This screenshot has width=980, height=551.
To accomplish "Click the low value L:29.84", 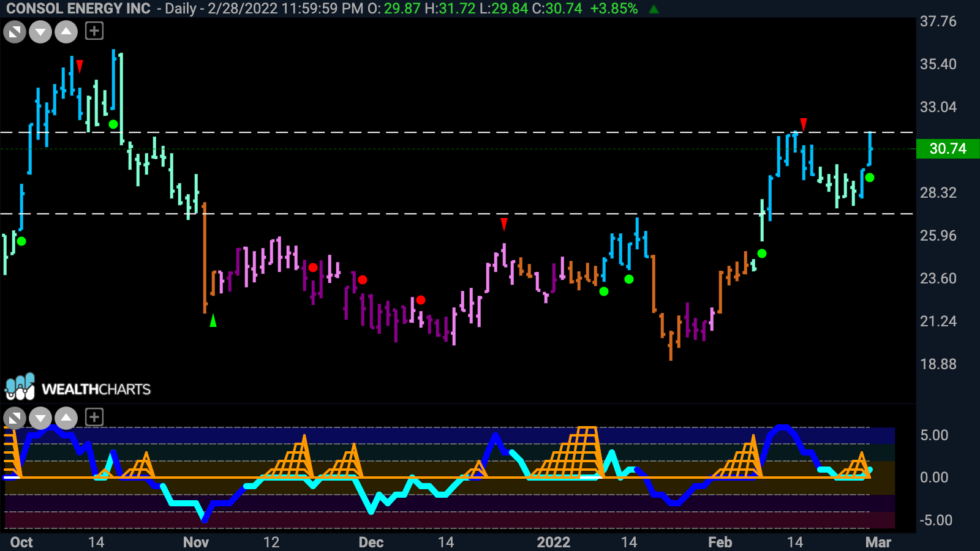I will coord(503,9).
